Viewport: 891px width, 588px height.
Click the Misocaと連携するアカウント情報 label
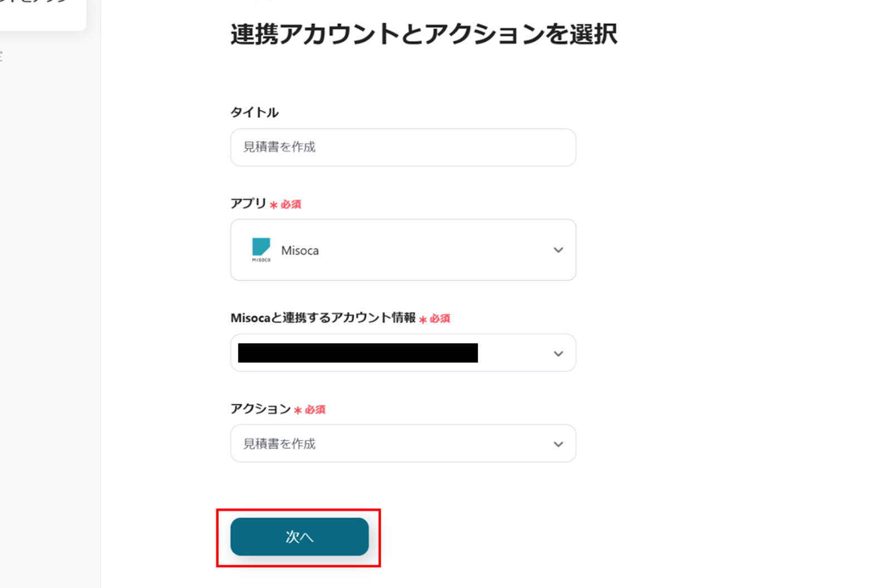click(x=323, y=318)
